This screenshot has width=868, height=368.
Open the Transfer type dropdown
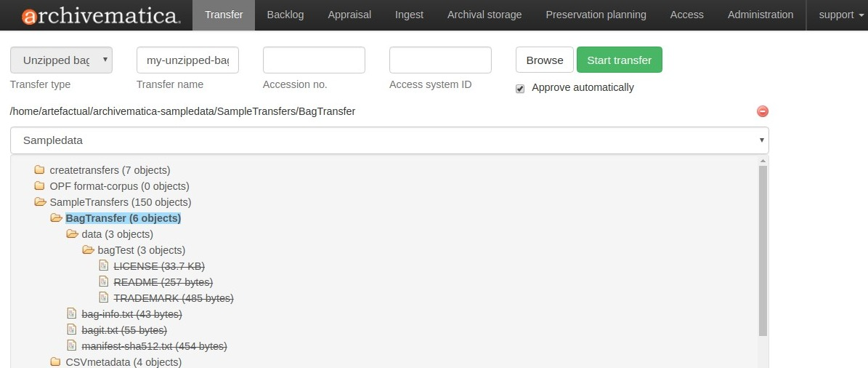point(61,60)
